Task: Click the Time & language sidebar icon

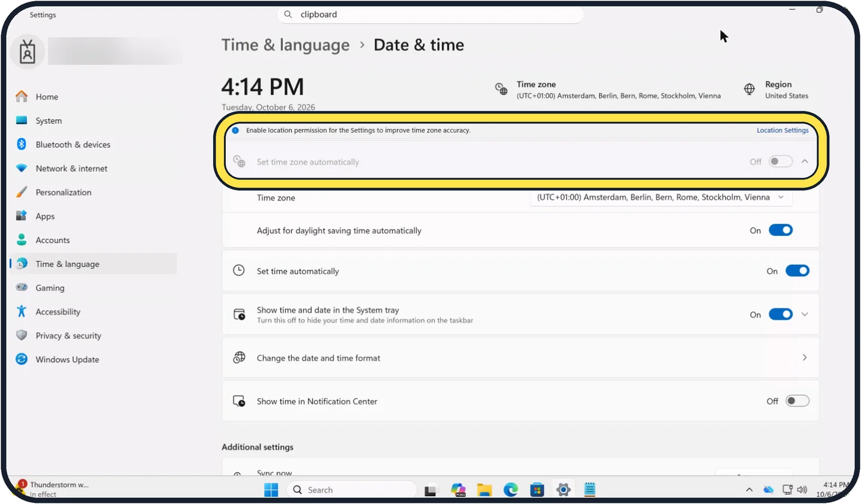Action: pos(22,264)
